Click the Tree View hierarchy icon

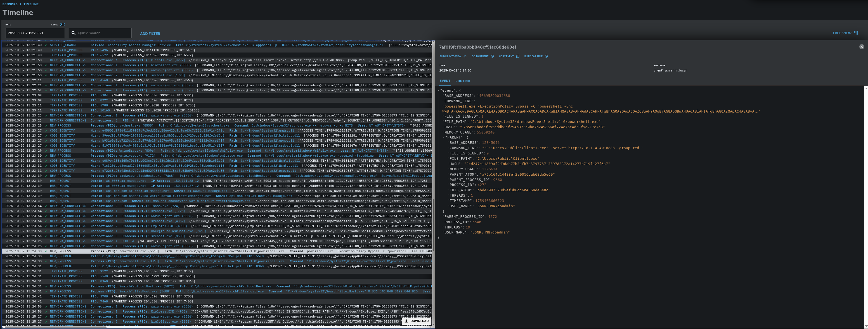(856, 33)
